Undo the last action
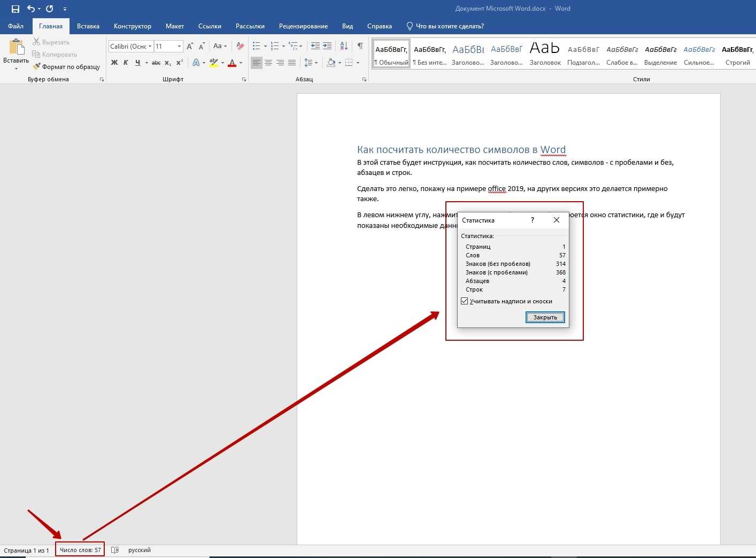 [x=31, y=9]
